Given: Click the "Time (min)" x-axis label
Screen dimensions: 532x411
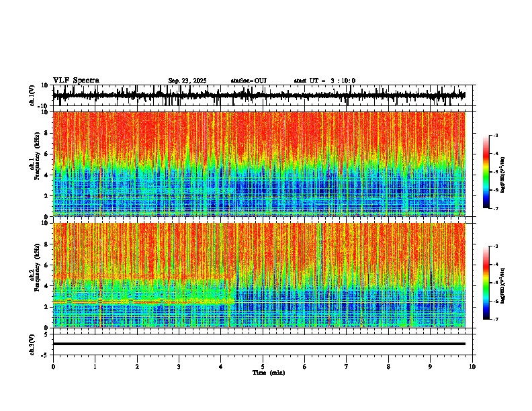Looking at the screenshot, I should pyautogui.click(x=269, y=373).
